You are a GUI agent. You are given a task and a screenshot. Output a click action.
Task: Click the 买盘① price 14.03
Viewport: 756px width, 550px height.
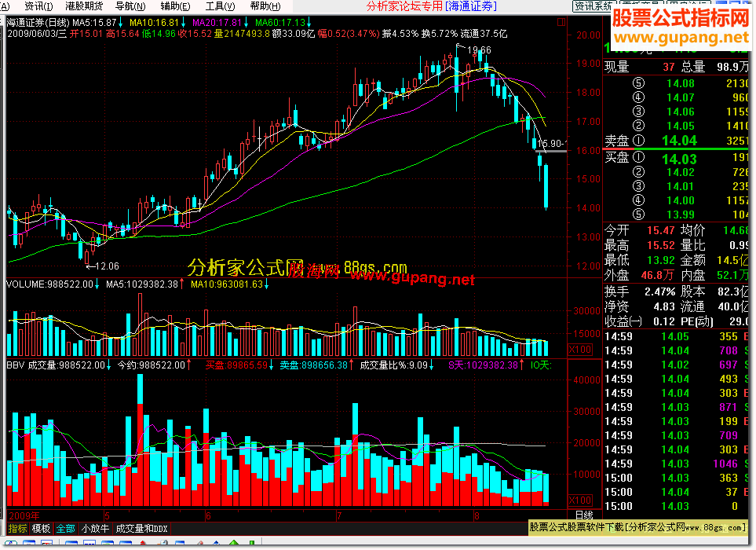[679, 159]
